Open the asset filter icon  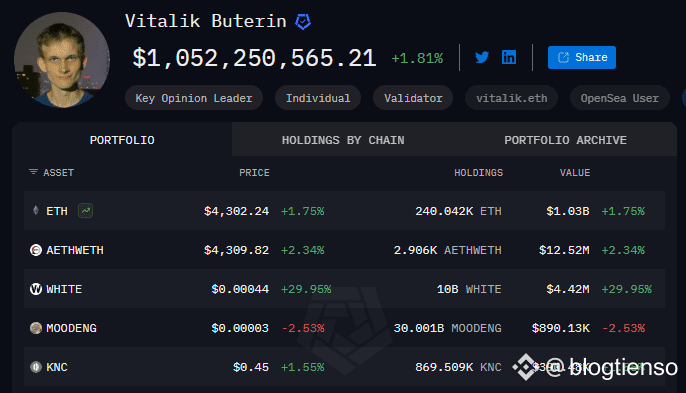(33, 172)
